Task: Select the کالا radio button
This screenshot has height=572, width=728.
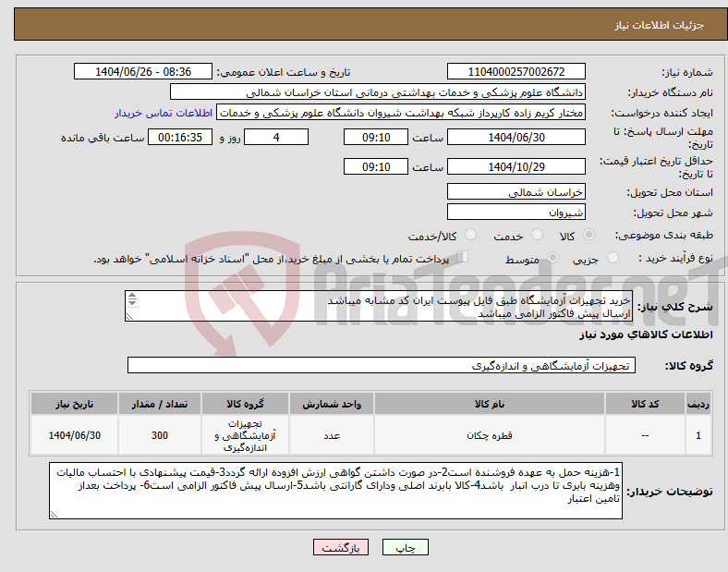Action: pyautogui.click(x=588, y=235)
